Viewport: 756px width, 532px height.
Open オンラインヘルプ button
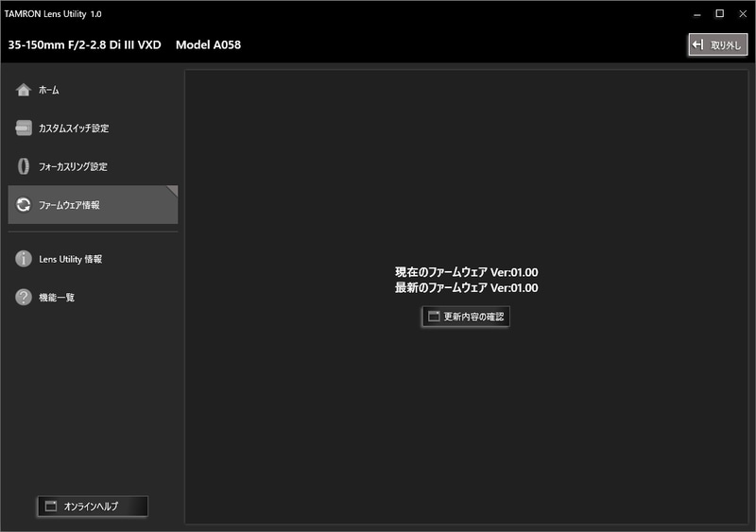[93, 506]
